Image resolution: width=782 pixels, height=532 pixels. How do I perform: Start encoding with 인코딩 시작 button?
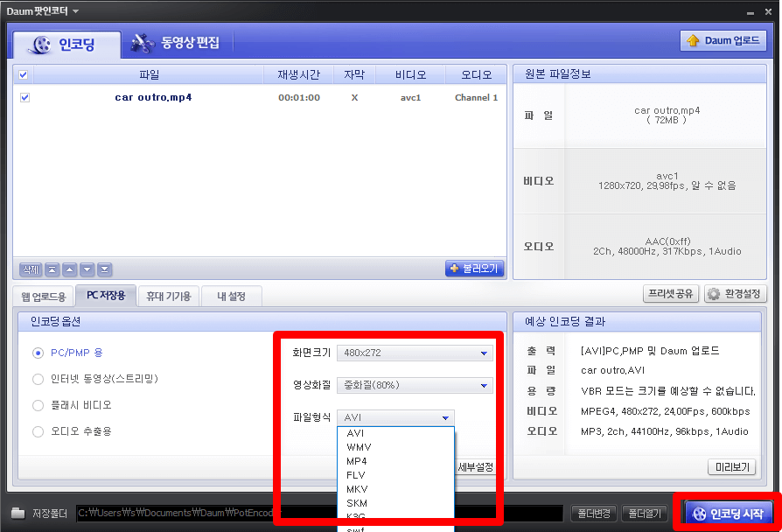click(730, 513)
